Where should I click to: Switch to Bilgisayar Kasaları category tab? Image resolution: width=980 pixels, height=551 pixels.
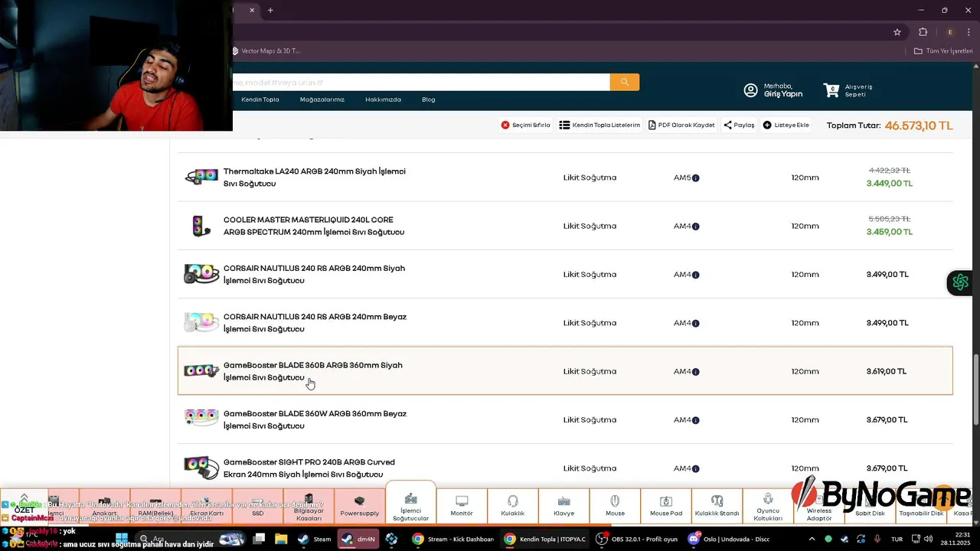(x=309, y=506)
